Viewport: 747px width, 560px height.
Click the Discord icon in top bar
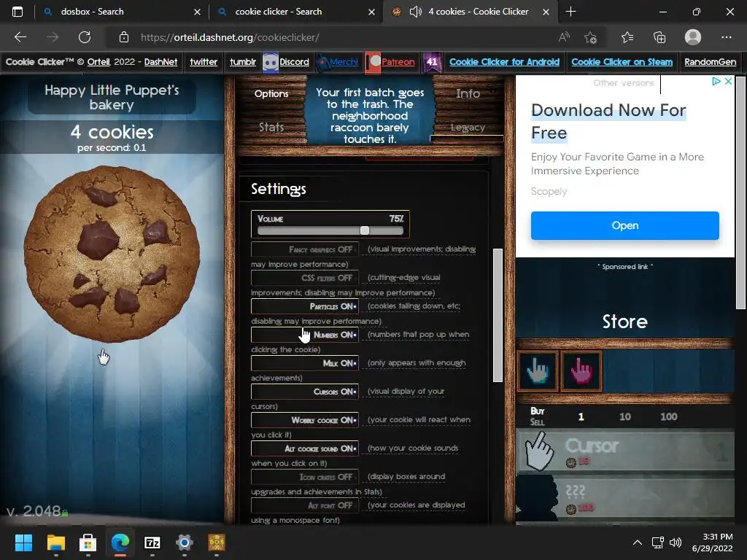click(271, 62)
